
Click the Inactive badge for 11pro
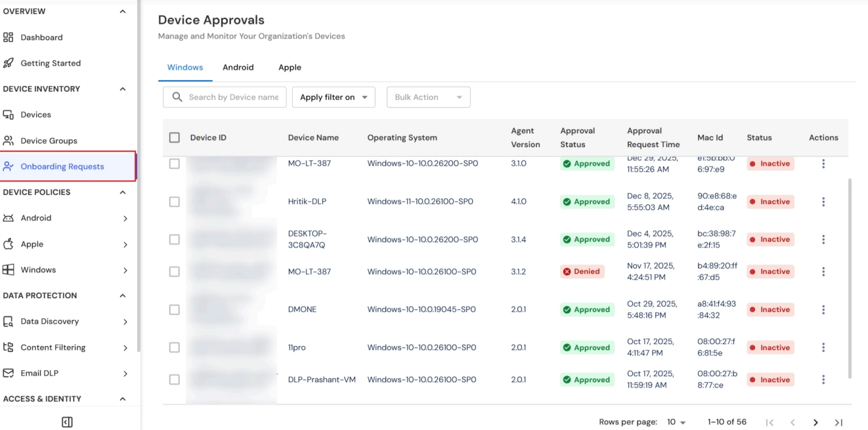pos(770,347)
